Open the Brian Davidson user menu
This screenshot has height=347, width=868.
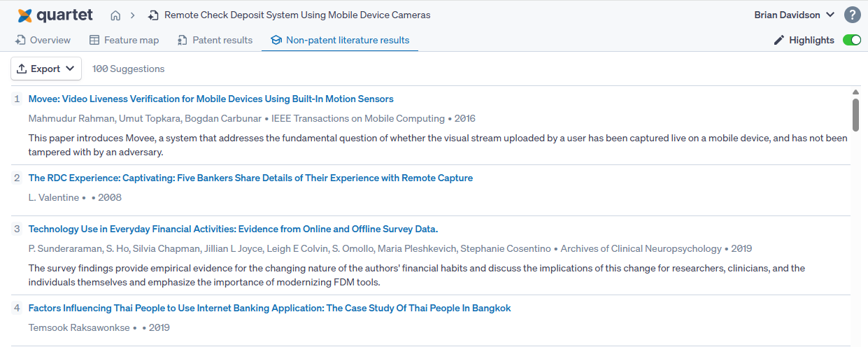[x=795, y=15]
